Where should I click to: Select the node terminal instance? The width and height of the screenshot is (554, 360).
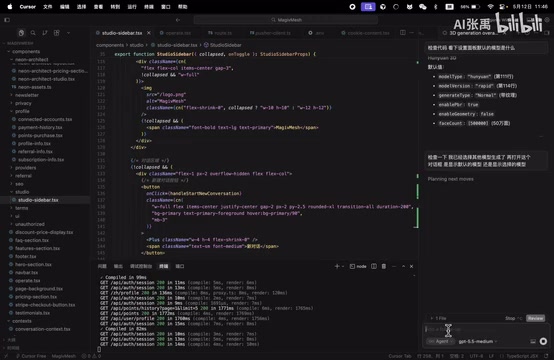point(358,266)
